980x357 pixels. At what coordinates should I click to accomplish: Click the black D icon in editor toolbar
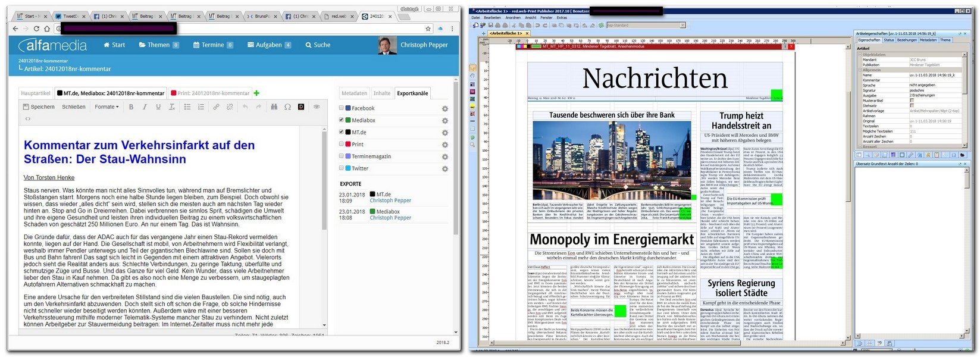click(301, 107)
